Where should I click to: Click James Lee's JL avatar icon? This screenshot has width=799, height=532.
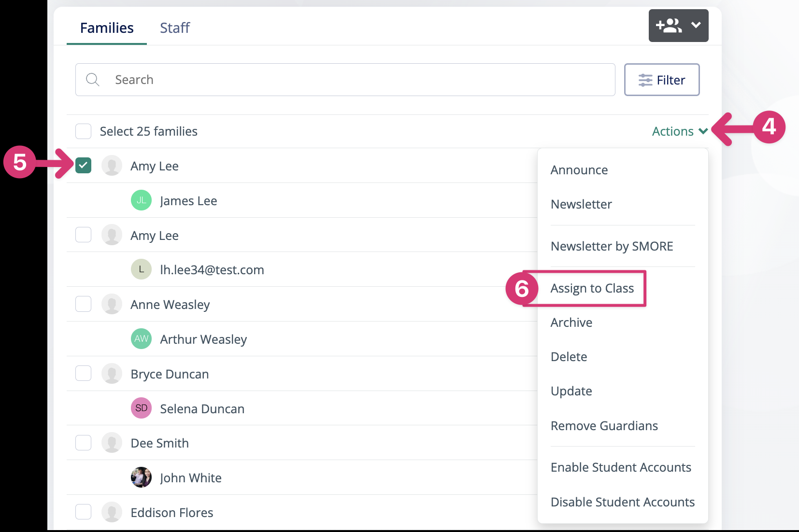[x=141, y=200]
